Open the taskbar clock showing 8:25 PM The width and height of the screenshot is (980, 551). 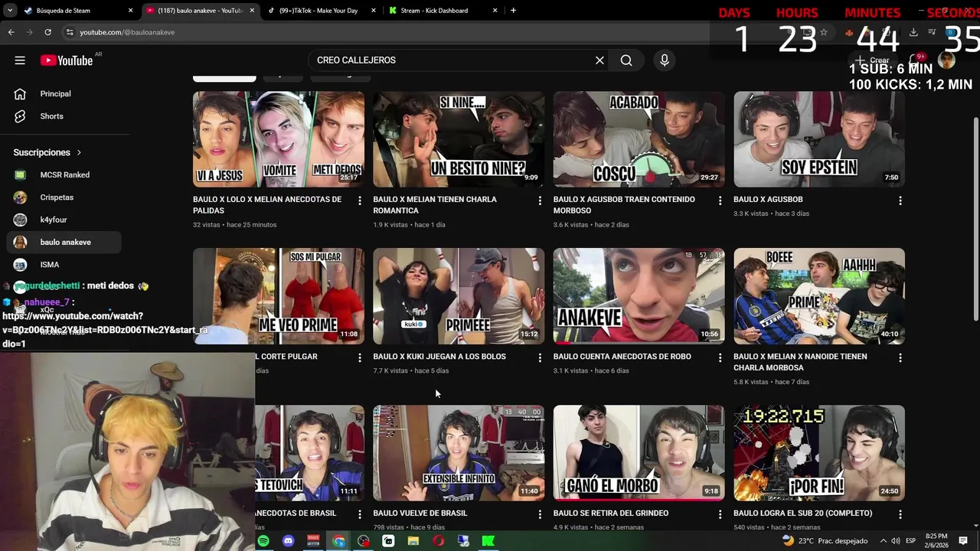936,541
